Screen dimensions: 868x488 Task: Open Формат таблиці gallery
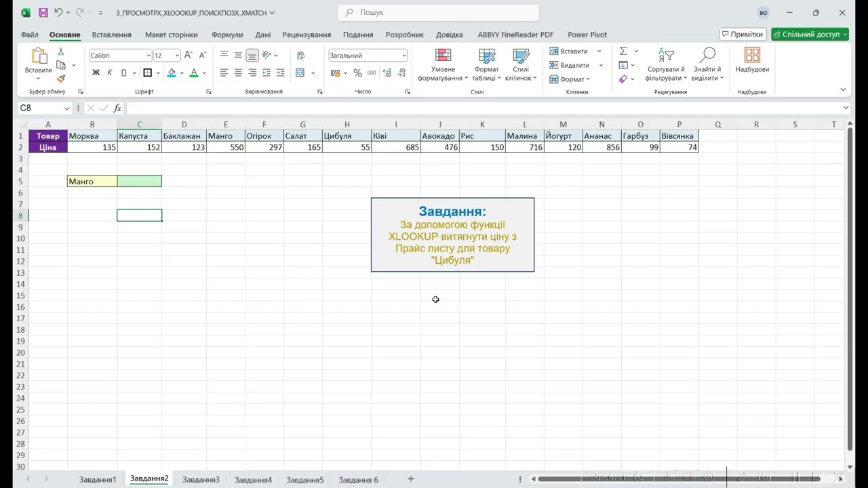(487, 65)
